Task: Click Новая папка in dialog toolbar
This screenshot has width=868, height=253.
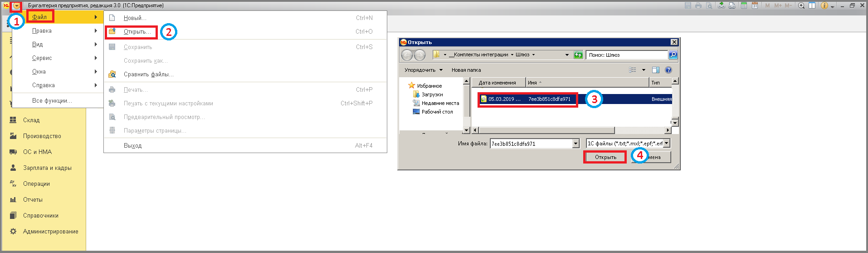Action: (466, 70)
